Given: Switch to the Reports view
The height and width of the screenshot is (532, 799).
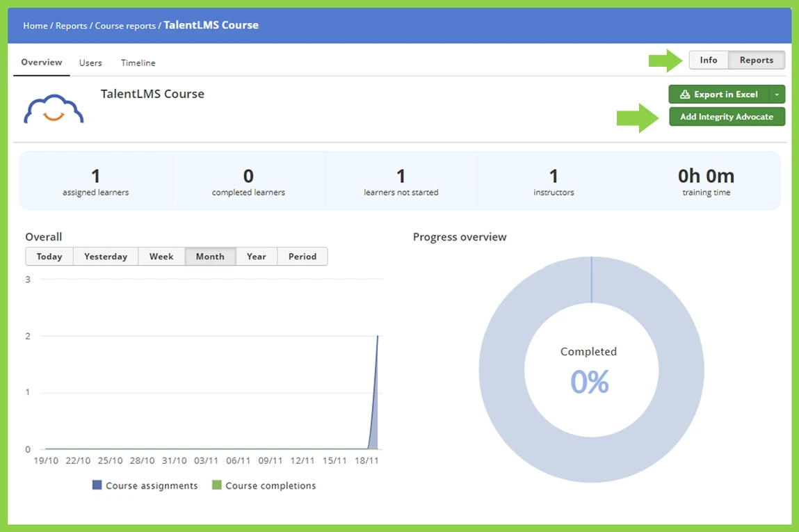Looking at the screenshot, I should pos(756,60).
